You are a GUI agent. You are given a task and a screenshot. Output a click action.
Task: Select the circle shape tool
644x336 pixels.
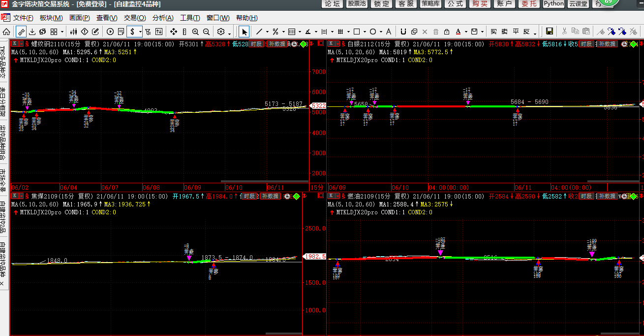pyautogui.click(x=373, y=32)
